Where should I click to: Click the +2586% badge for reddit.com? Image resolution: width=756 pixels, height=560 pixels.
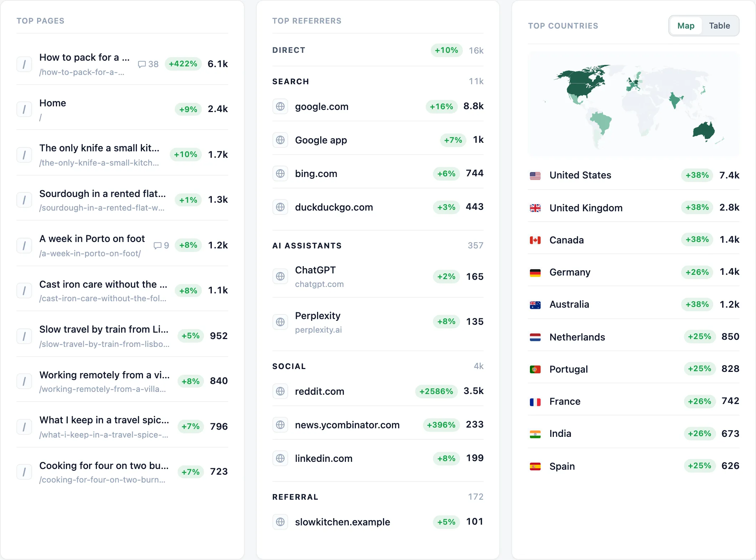click(x=436, y=391)
